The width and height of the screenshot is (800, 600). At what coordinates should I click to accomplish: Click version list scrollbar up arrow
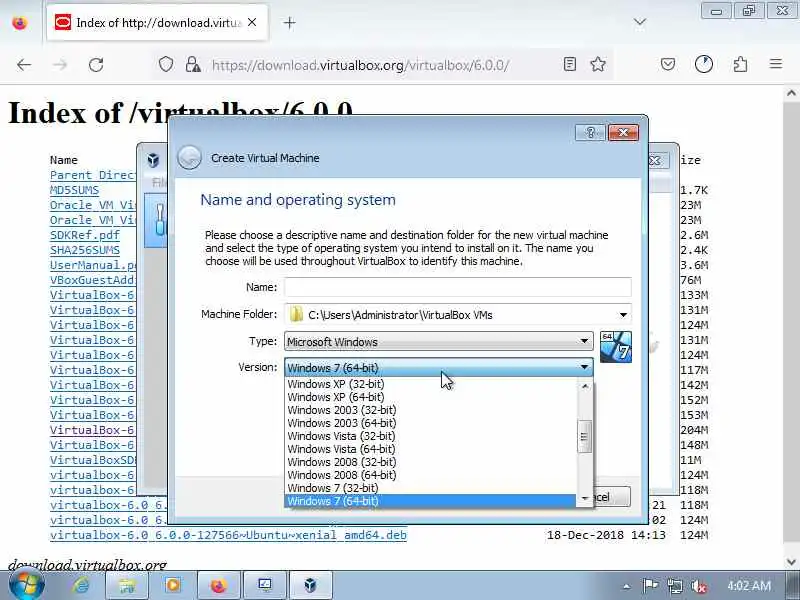(585, 386)
